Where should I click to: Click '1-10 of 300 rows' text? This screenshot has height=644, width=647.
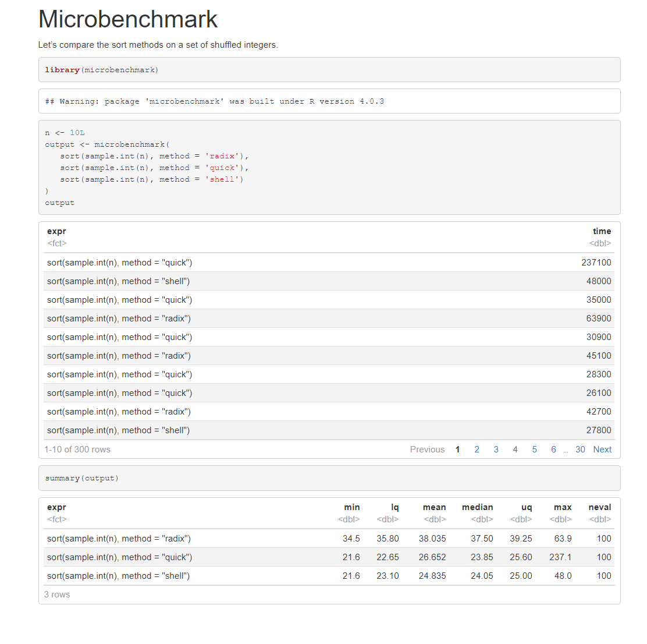click(77, 450)
